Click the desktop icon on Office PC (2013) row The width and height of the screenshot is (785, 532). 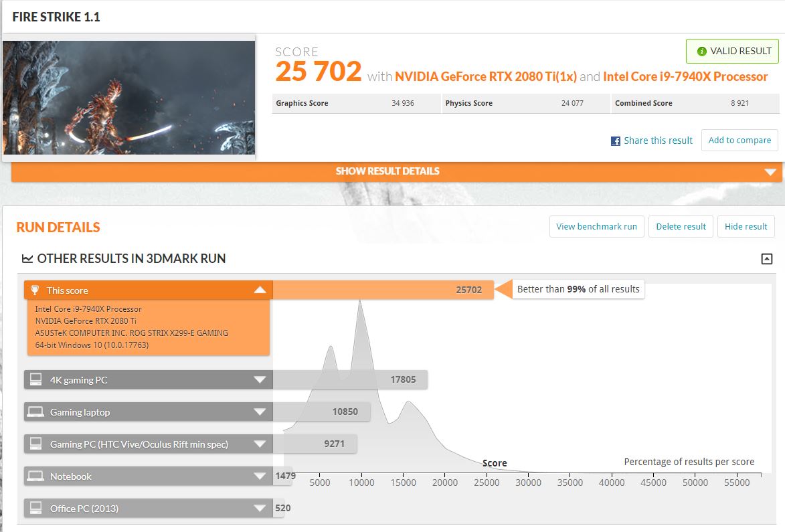pyautogui.click(x=35, y=507)
